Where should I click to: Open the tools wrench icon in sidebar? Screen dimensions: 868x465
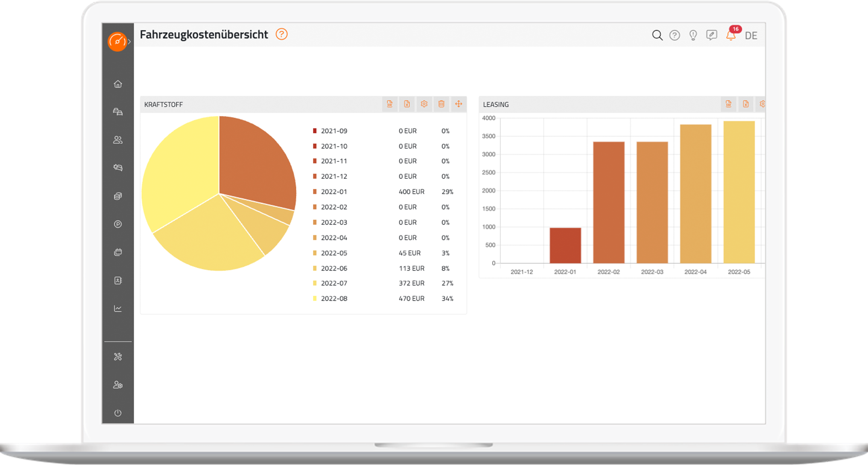click(x=117, y=356)
